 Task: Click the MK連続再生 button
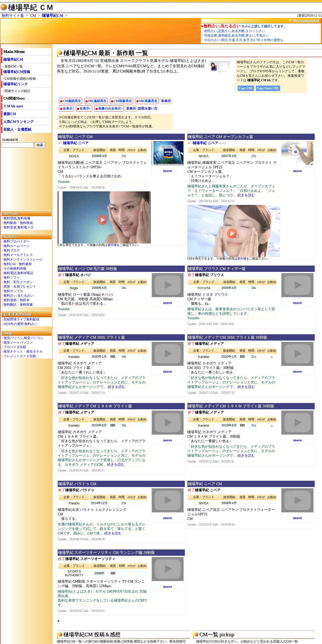click(96, 101)
